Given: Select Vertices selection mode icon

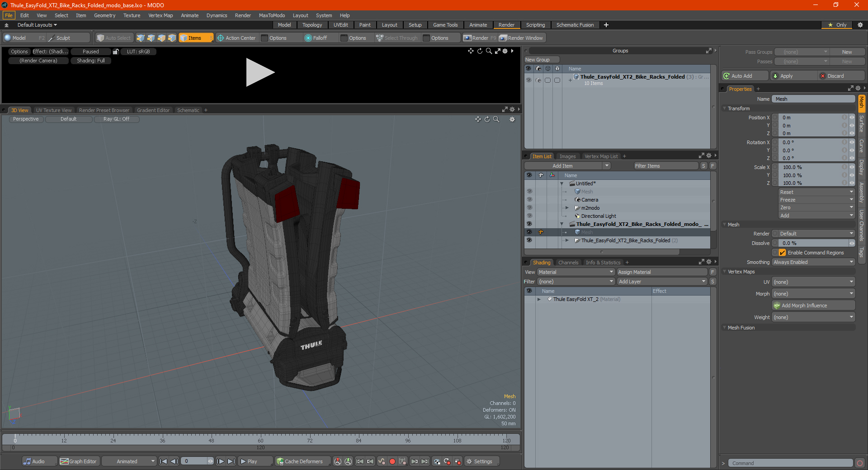Looking at the screenshot, I should (141, 38).
